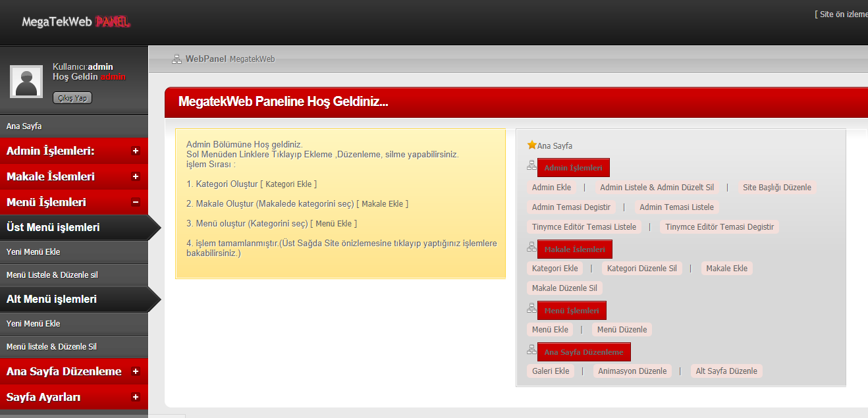The height and width of the screenshot is (418, 868).
Task: Click sitemap icon next to Ana Sayfa Düzenleme
Action: coord(531,350)
